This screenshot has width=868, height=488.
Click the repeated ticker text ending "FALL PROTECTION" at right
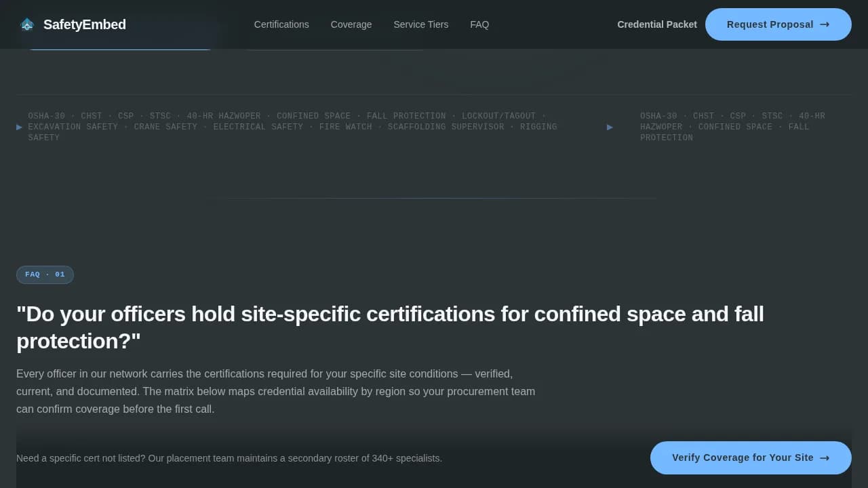pyautogui.click(x=732, y=127)
